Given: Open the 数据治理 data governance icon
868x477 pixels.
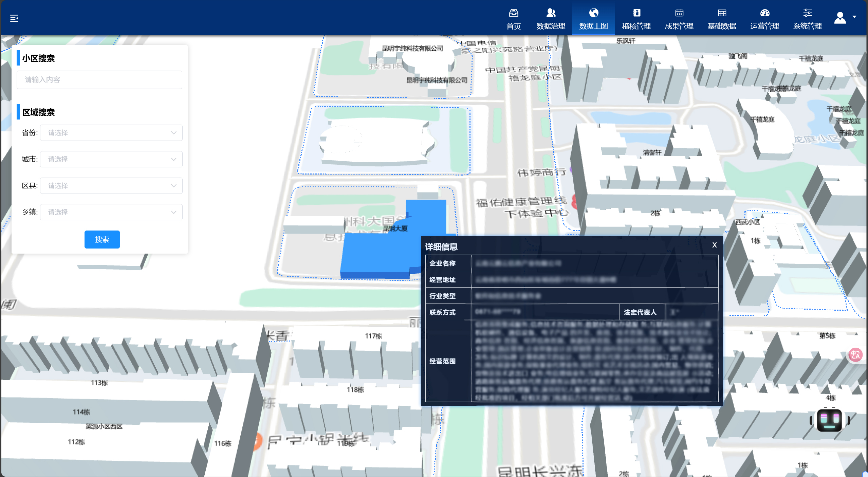Looking at the screenshot, I should point(551,13).
